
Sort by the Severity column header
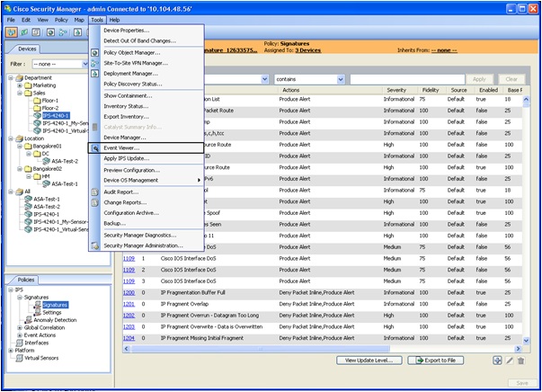396,90
